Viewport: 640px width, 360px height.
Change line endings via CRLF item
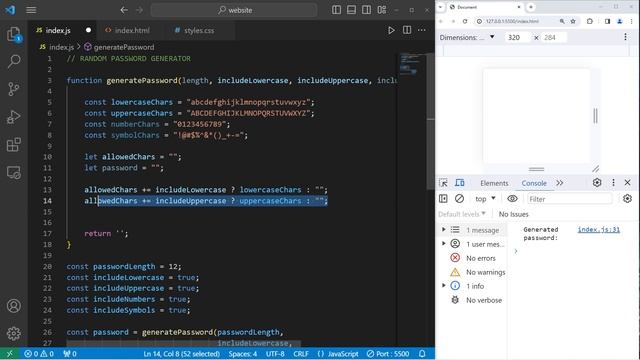[301, 354]
